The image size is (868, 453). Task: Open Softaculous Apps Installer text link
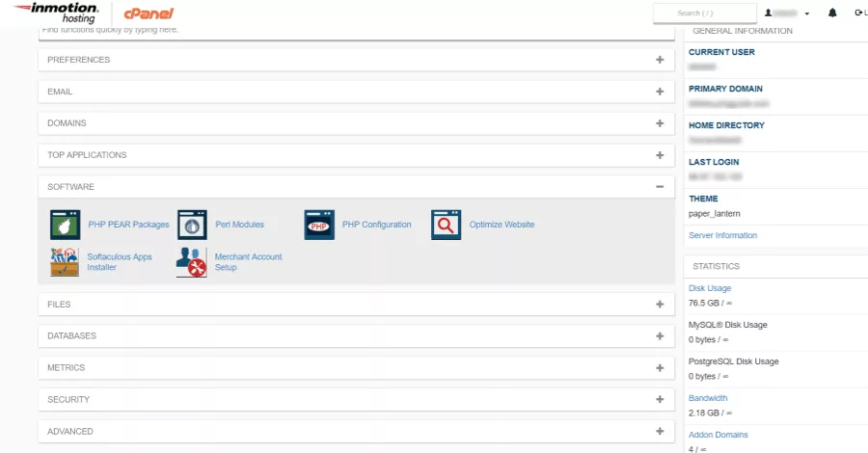(x=119, y=262)
